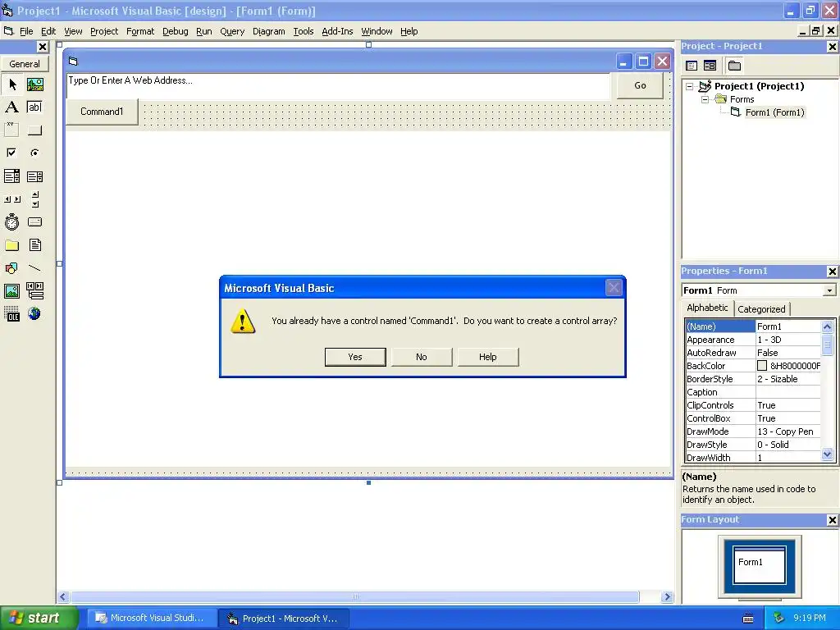Select the Data control tool
This screenshot has height=630, width=840.
click(34, 291)
